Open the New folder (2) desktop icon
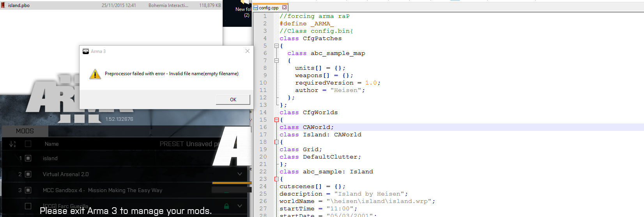This screenshot has width=644, height=217. [244, 9]
